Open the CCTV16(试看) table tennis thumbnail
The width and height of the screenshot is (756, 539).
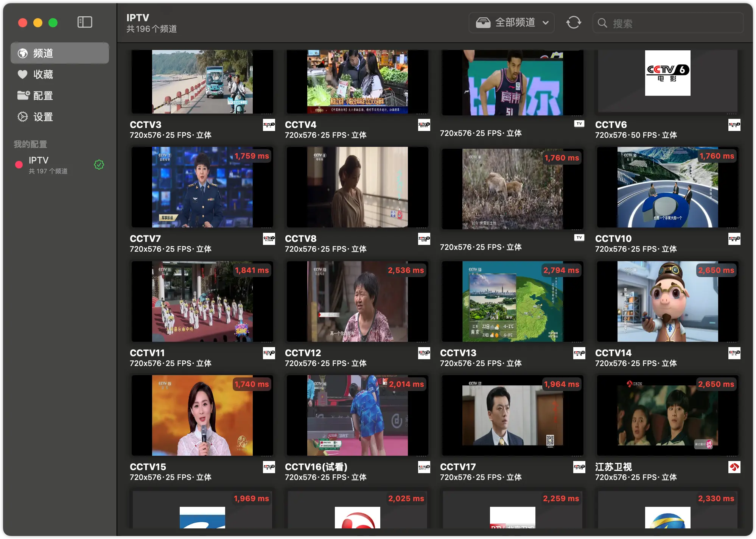(358, 416)
